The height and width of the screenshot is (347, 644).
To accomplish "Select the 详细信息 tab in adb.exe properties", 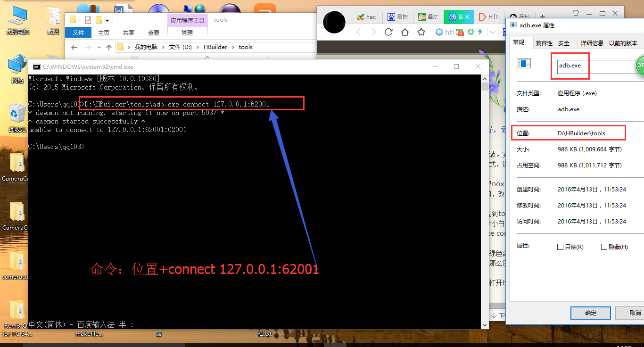I will point(592,43).
